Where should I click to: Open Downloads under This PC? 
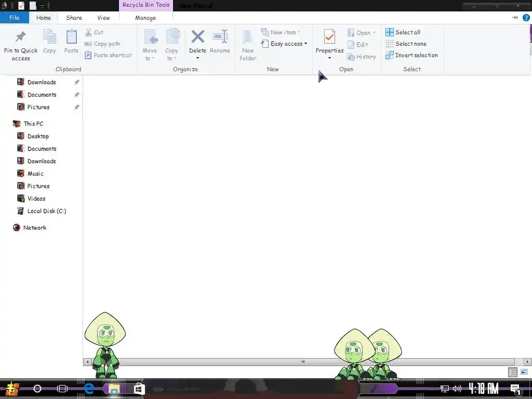click(x=42, y=161)
